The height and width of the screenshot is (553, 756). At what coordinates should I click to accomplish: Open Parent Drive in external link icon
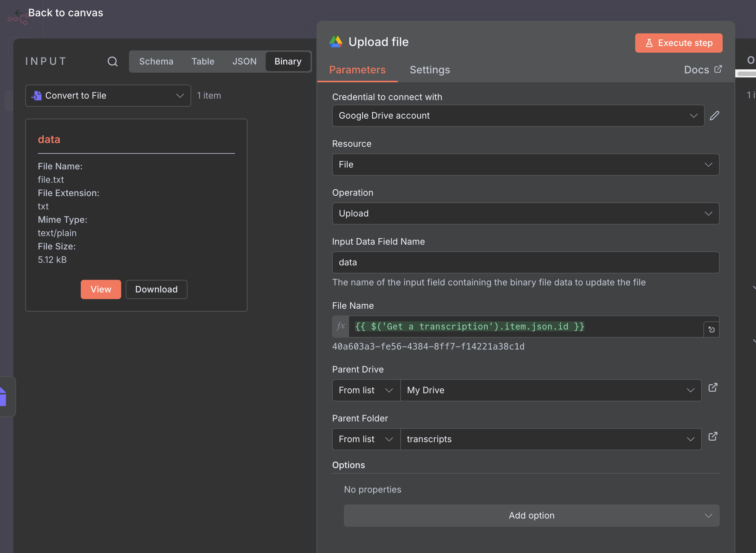[x=713, y=388]
